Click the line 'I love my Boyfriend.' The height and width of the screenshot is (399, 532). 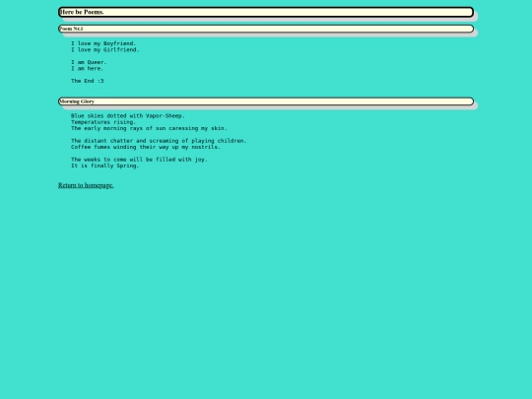point(103,43)
